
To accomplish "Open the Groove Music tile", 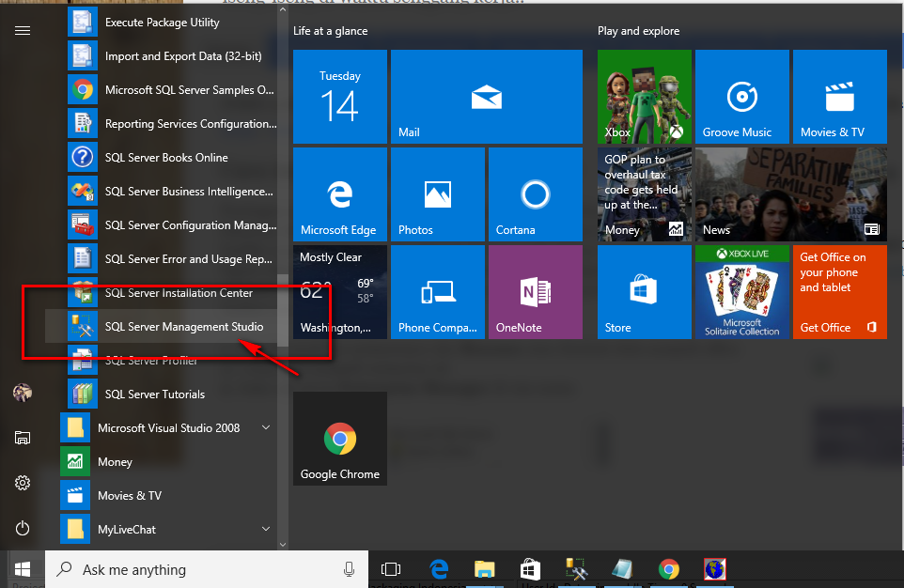I will (742, 97).
